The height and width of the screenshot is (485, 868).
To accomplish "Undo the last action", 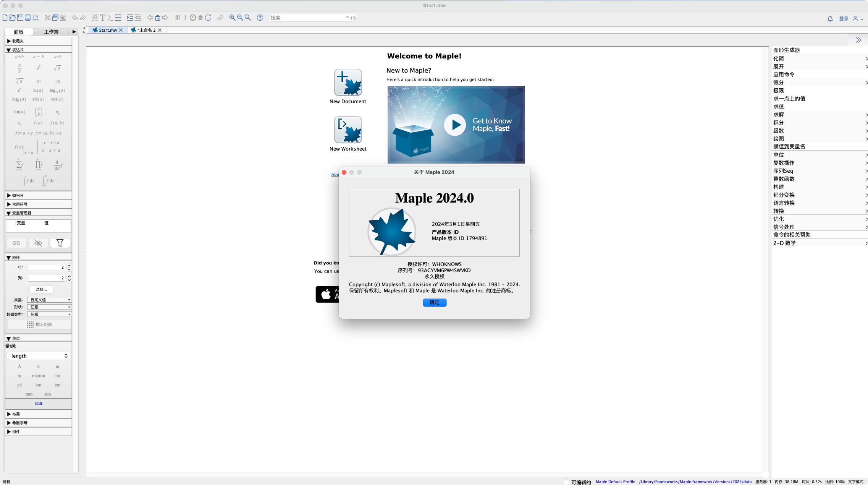I will click(75, 18).
